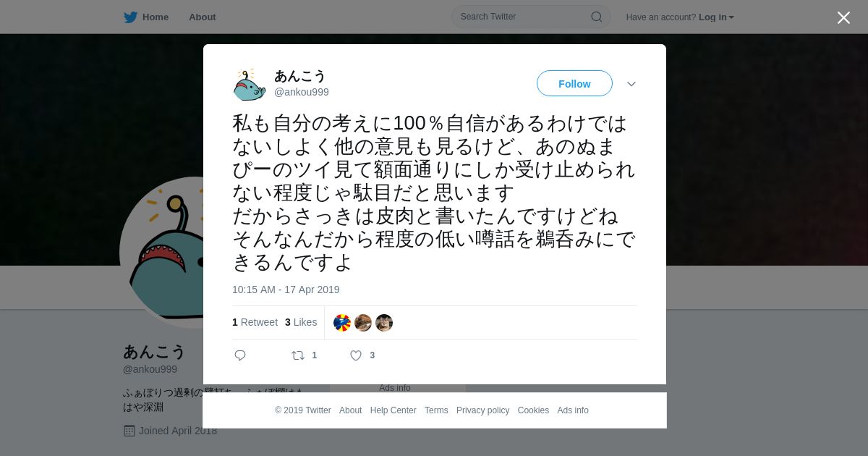This screenshot has width=868, height=456.
Task: Open the tweet timestamp 10:15 AM link
Action: point(286,290)
